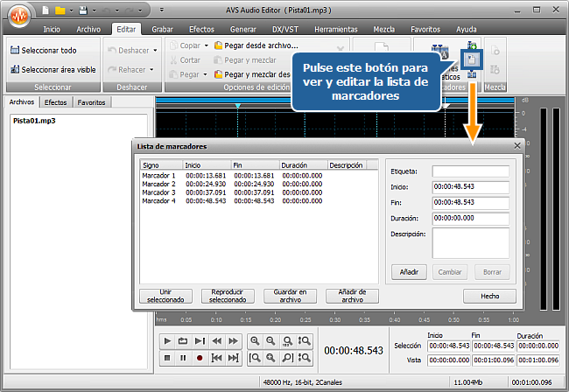Viewport: 569px width, 392px height.
Task: Open the Mezcla ribbon tab
Action: [384, 30]
